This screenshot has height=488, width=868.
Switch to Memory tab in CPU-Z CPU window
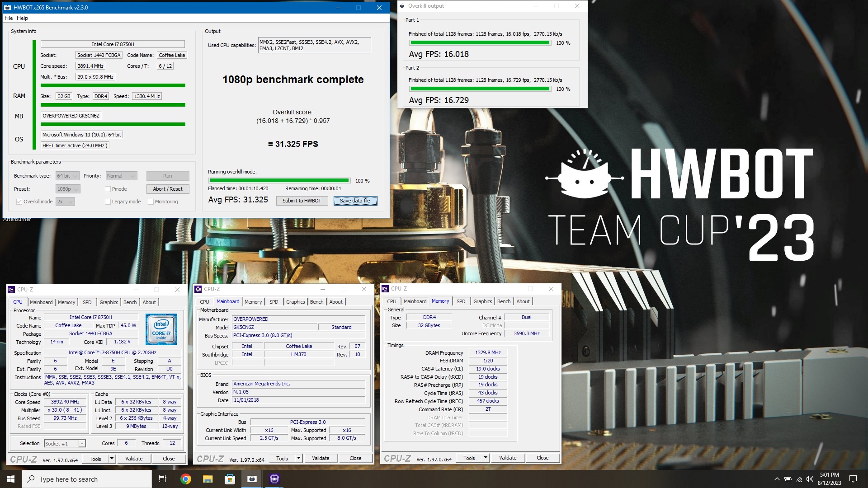coord(66,302)
